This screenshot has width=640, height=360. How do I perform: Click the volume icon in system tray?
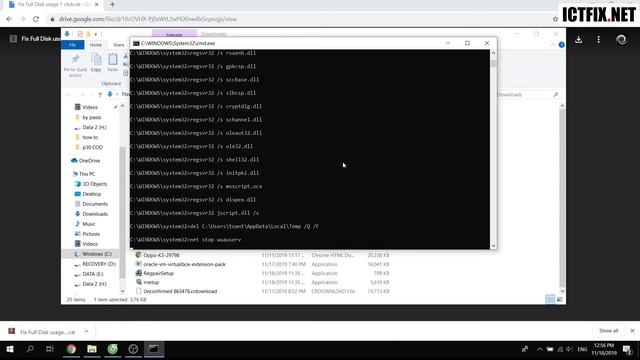569,349
